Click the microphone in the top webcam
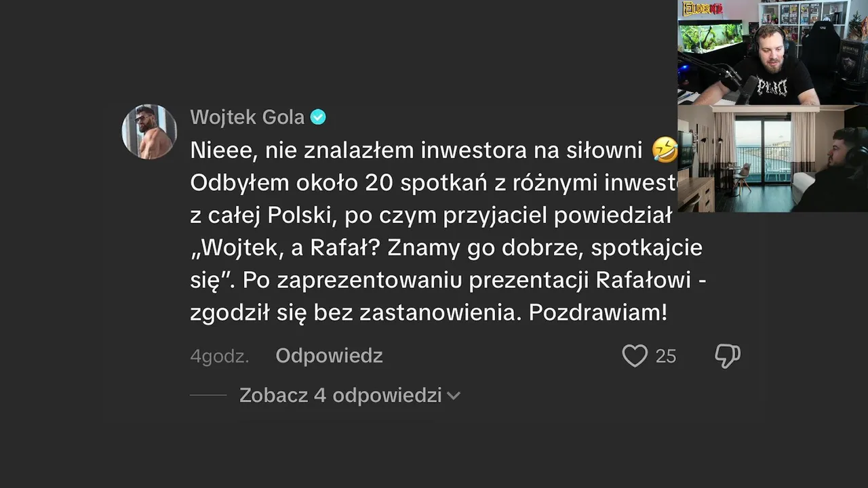 tap(747, 88)
